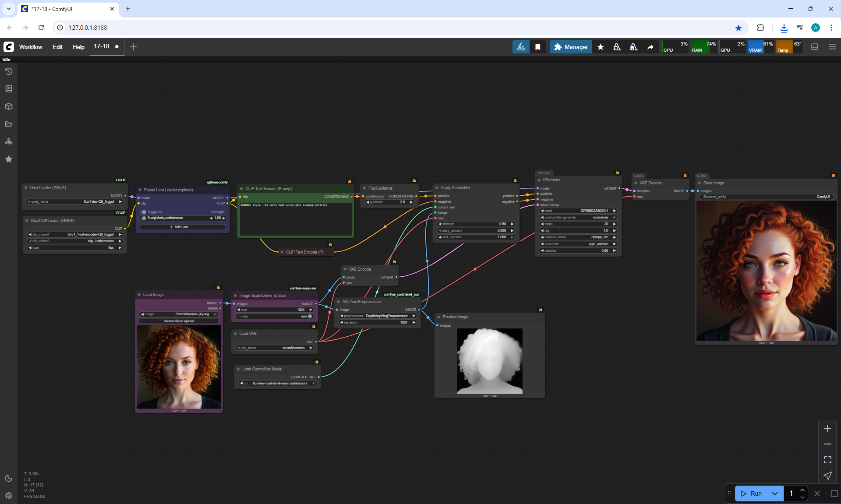The image size is (841, 504).
Task: Click the Add Lora button
Action: [182, 227]
